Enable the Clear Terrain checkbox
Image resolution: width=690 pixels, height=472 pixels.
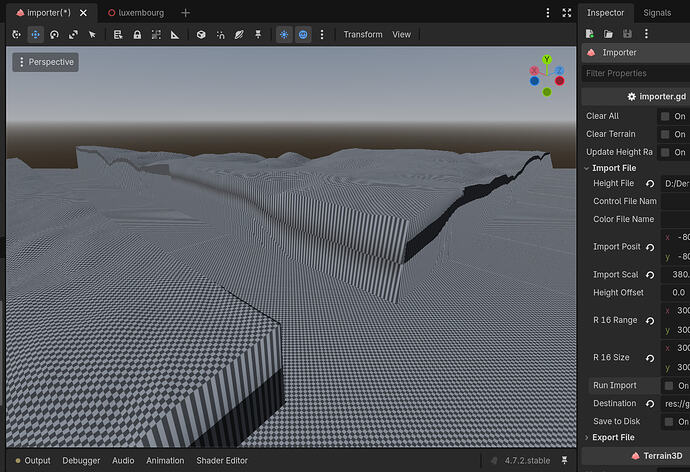click(665, 134)
